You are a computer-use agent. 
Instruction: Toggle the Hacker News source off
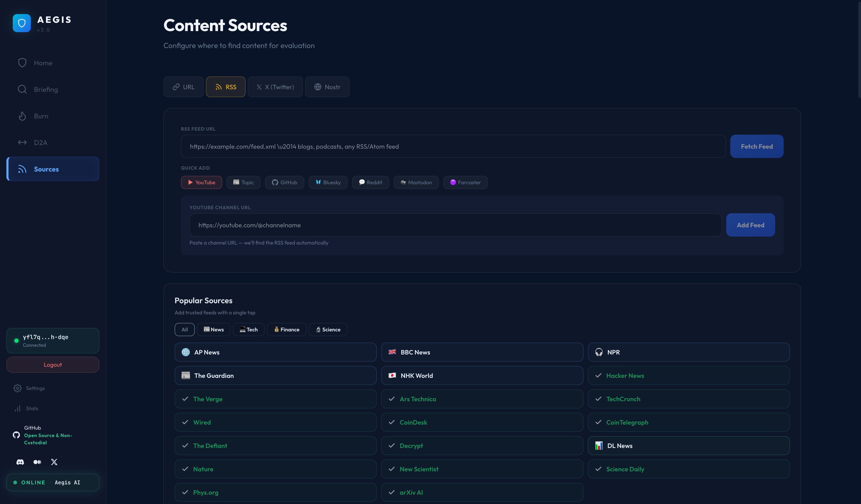tap(688, 375)
